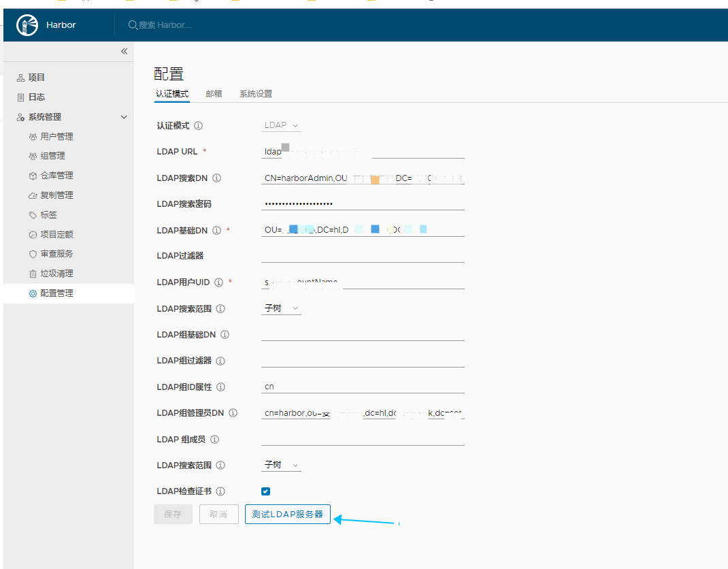Click the LDAP URL input field
The image size is (728, 569).
coord(363,152)
